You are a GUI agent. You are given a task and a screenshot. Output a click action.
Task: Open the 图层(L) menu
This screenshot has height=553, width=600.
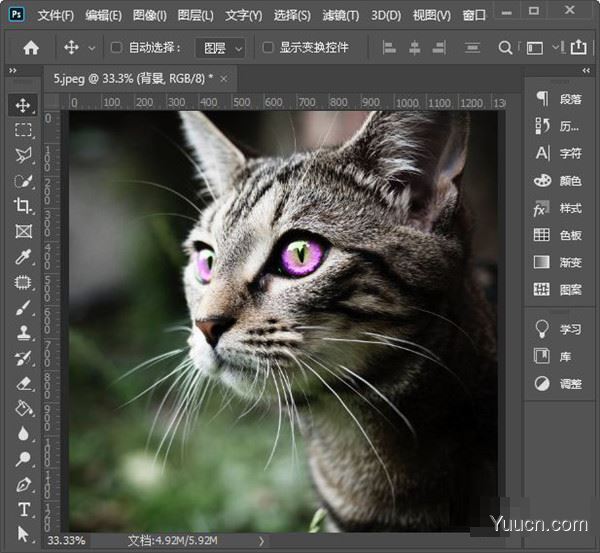196,15
